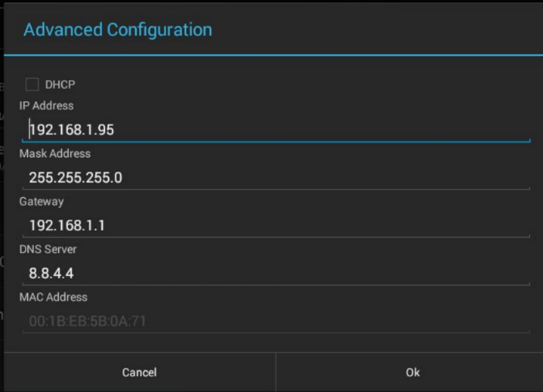This screenshot has height=392, width=543.
Task: Click blank dialog area below the MAC Address field
Action: [x=274, y=342]
